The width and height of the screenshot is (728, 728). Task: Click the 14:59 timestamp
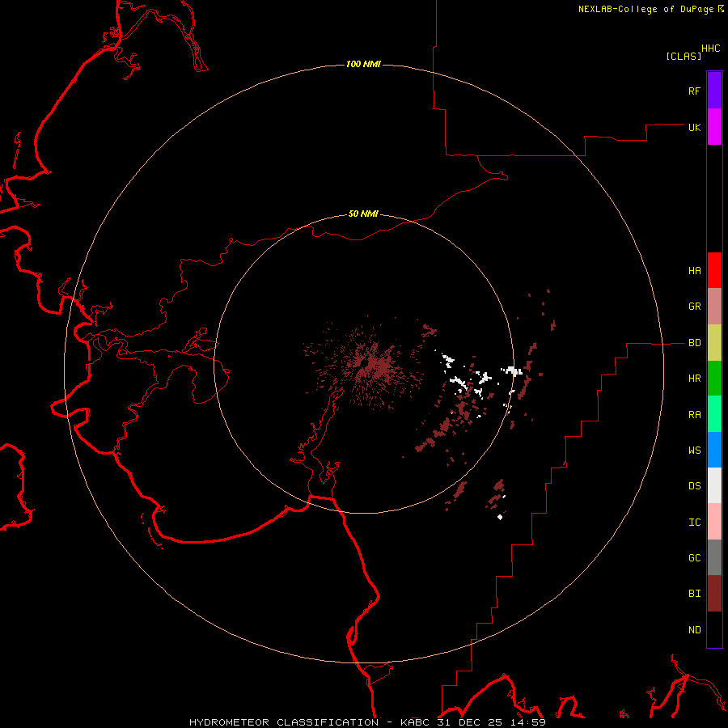pyautogui.click(x=528, y=722)
